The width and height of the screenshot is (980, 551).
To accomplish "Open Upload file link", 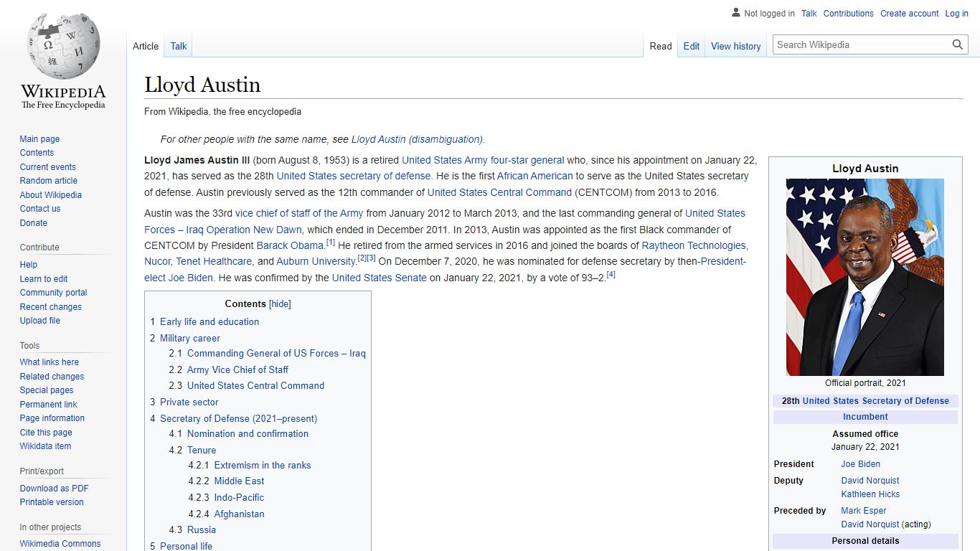I will coord(40,321).
